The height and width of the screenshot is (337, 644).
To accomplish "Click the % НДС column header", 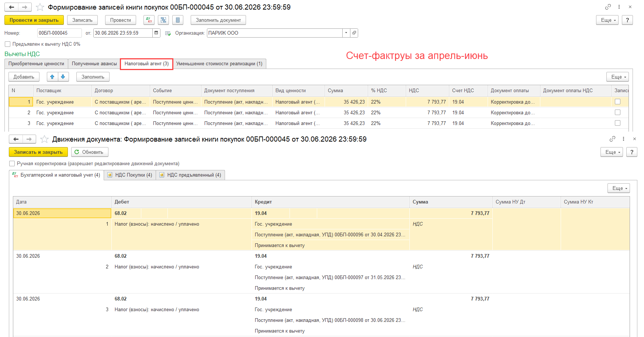I will 387,91.
